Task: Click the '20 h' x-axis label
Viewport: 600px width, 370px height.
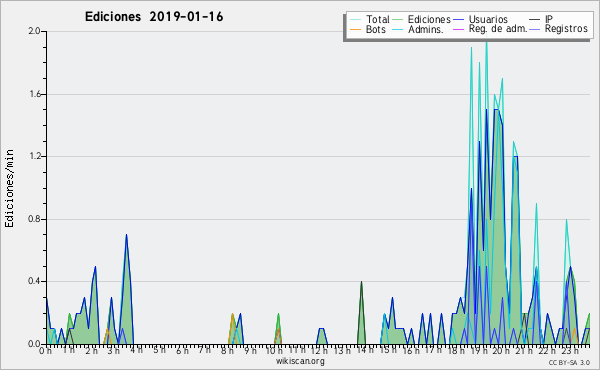Action: [x=501, y=351]
